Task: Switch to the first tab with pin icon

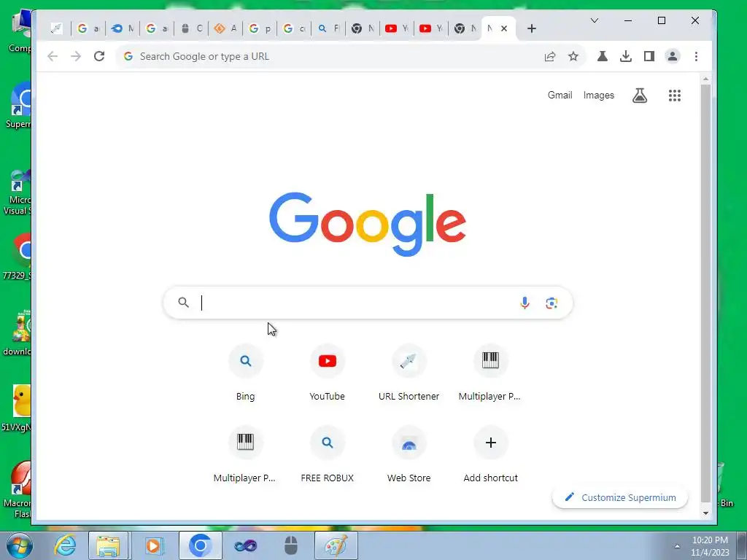Action: point(56,28)
